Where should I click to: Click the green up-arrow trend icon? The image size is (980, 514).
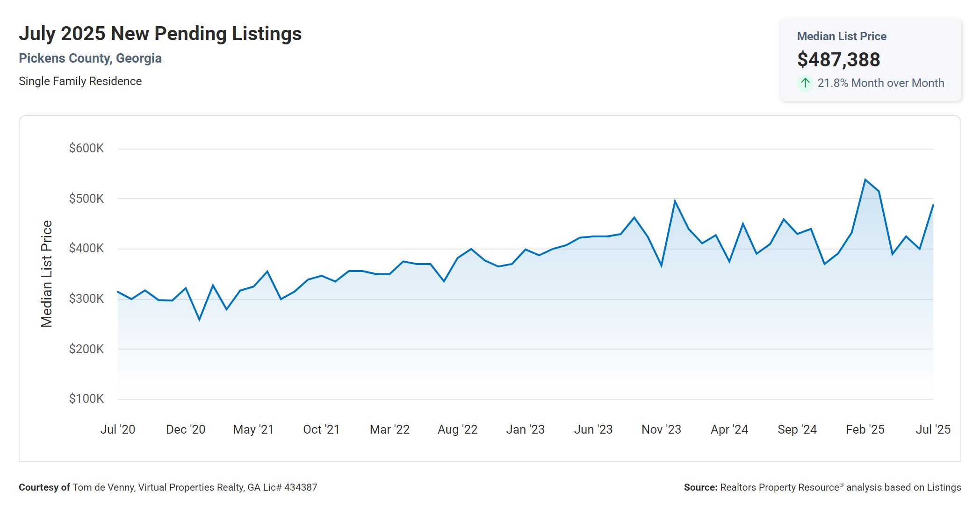pyautogui.click(x=805, y=83)
